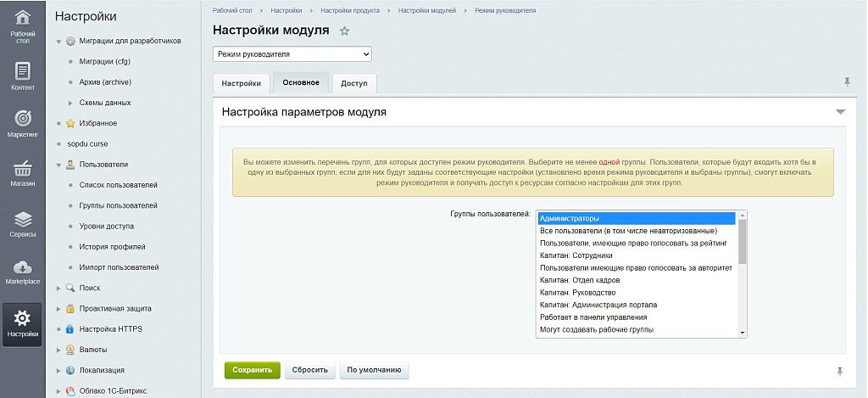
Task: Open the module selector dropdown Режим руководителя
Action: [292, 54]
